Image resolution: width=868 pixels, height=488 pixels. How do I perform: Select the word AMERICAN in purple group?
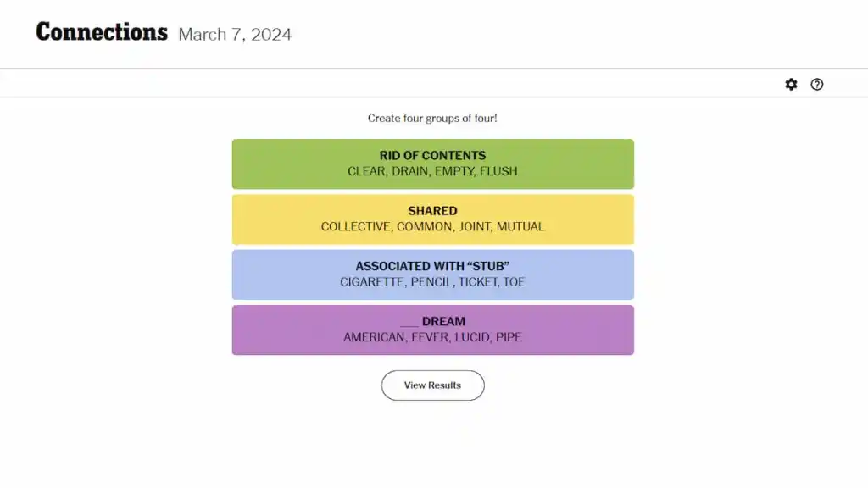point(374,337)
